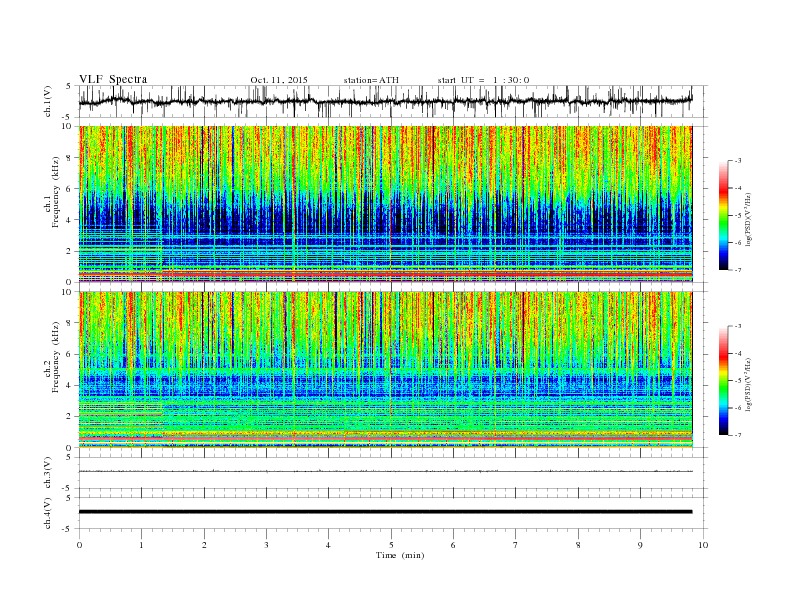Click inside the ch.1 spectrogram panel
The height and width of the screenshot is (612, 792).
pos(386,204)
